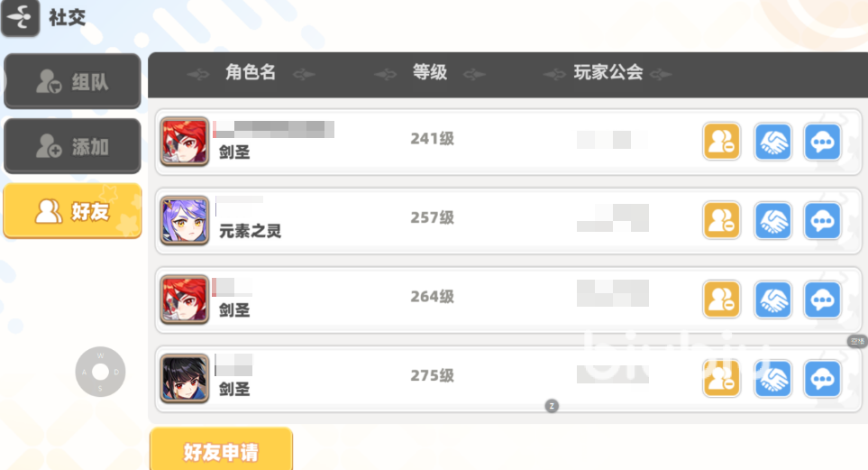Click handshake icon for level 275 剑圣
The width and height of the screenshot is (868, 470).
click(x=772, y=379)
